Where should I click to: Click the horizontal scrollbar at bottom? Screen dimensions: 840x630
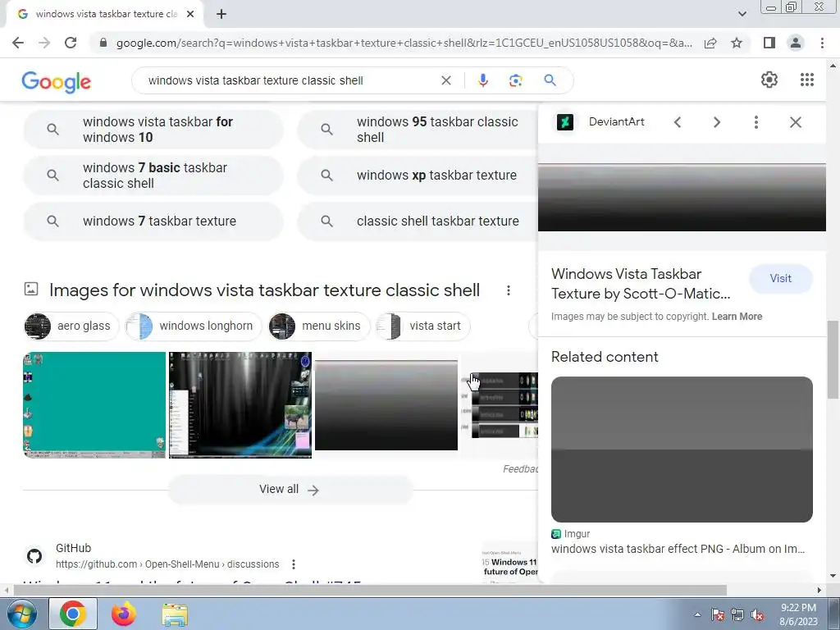[x=370, y=590]
